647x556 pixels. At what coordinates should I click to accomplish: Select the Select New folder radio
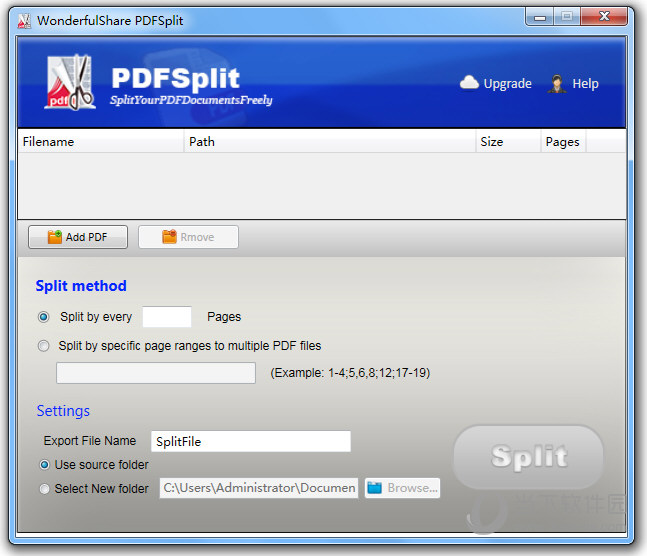pyautogui.click(x=44, y=489)
